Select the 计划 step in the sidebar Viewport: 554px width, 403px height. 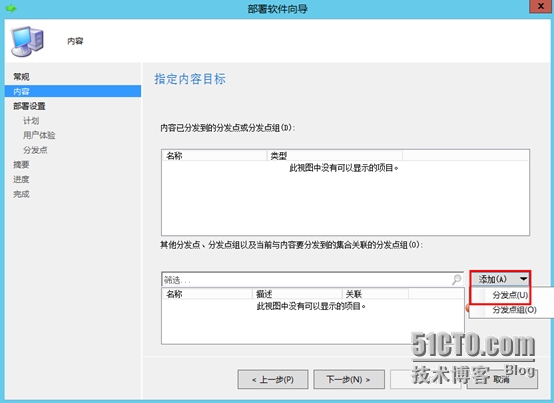pos(31,121)
